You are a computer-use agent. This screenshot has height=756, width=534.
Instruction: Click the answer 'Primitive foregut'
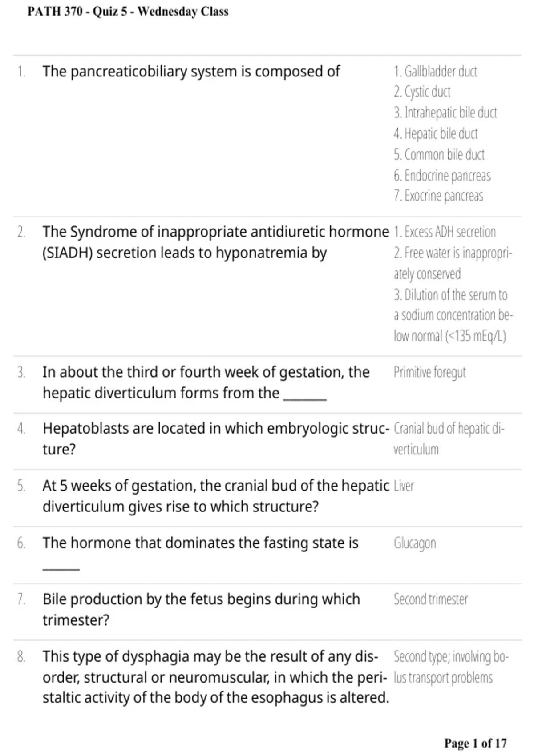pos(429,372)
